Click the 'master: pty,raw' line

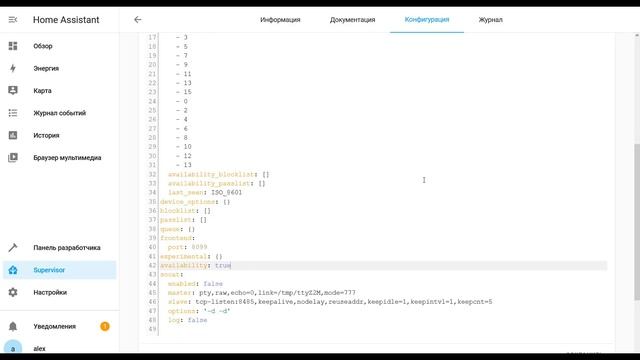pos(262,293)
